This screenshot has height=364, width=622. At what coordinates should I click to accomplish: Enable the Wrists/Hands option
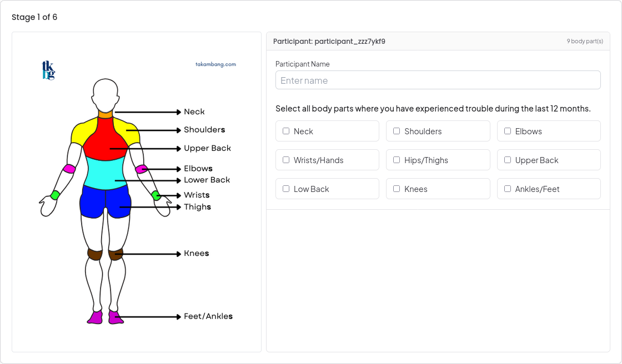click(286, 160)
